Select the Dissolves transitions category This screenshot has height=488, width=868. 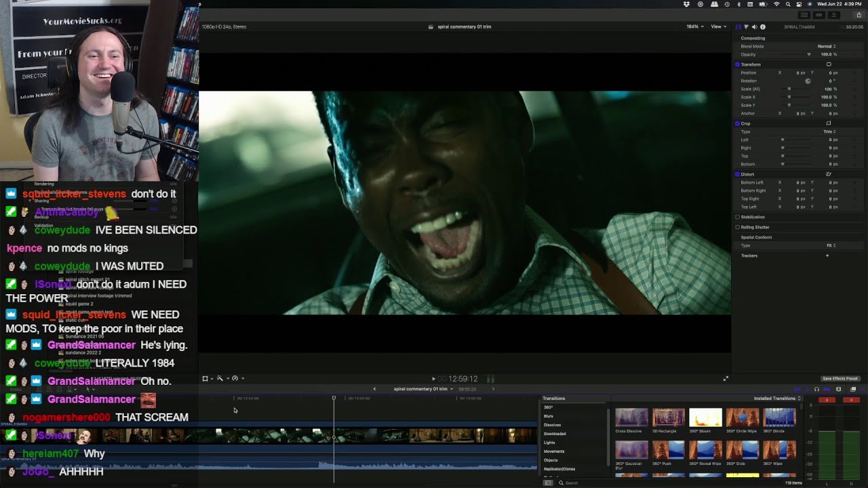[x=552, y=425]
